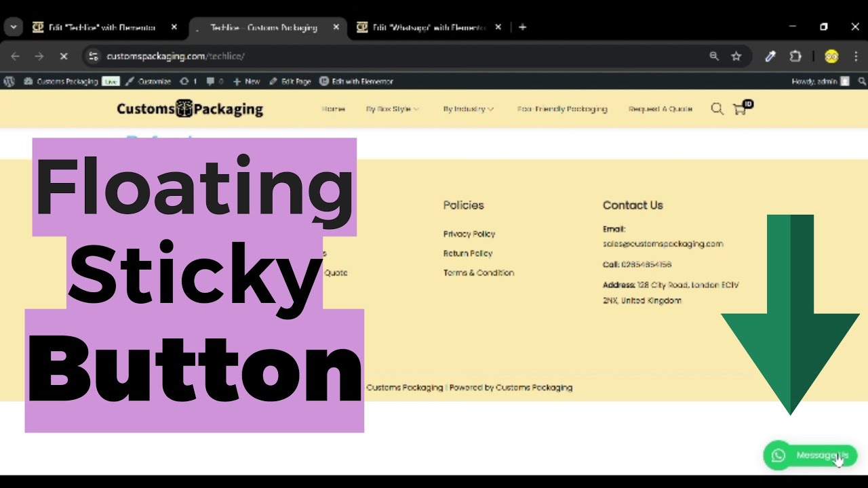This screenshot has width=868, height=488.
Task: Switch to Edit "Whatsapp" with Elementor tab
Action: click(x=420, y=27)
